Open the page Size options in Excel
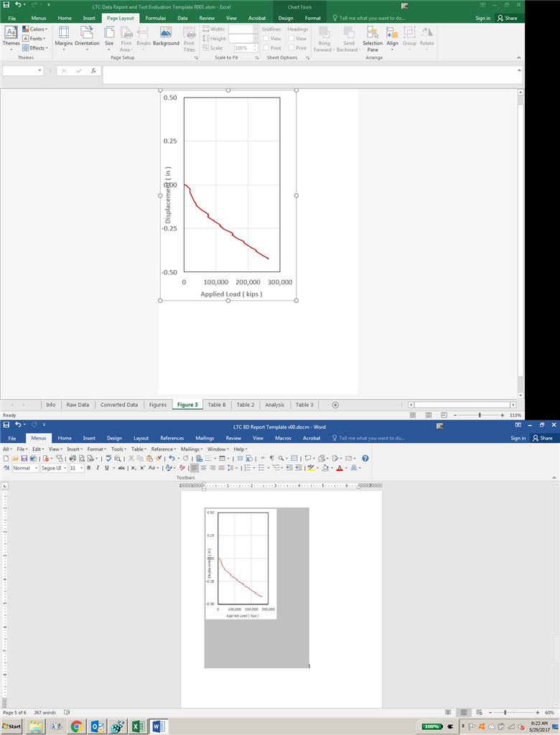The height and width of the screenshot is (735, 560). point(109,38)
